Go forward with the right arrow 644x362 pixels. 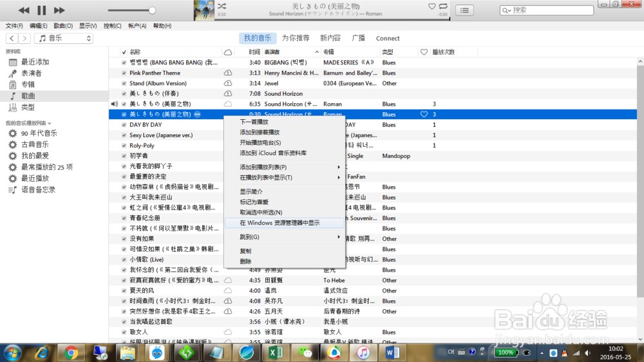point(24,38)
